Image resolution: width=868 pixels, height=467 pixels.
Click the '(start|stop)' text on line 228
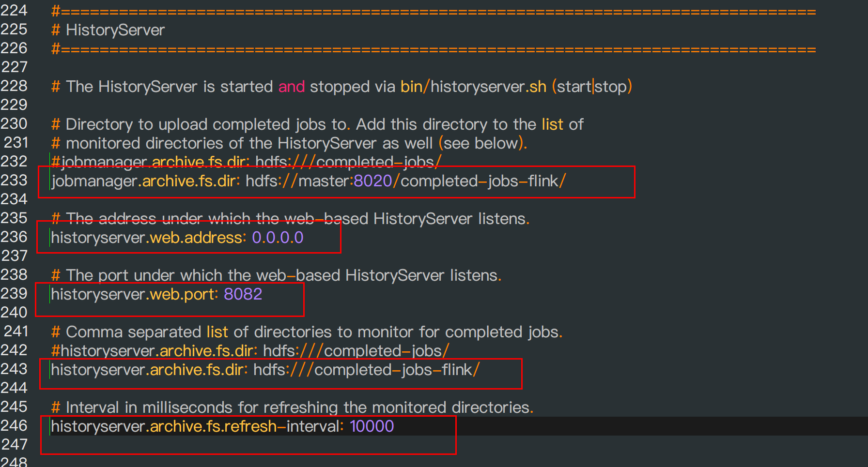(592, 87)
